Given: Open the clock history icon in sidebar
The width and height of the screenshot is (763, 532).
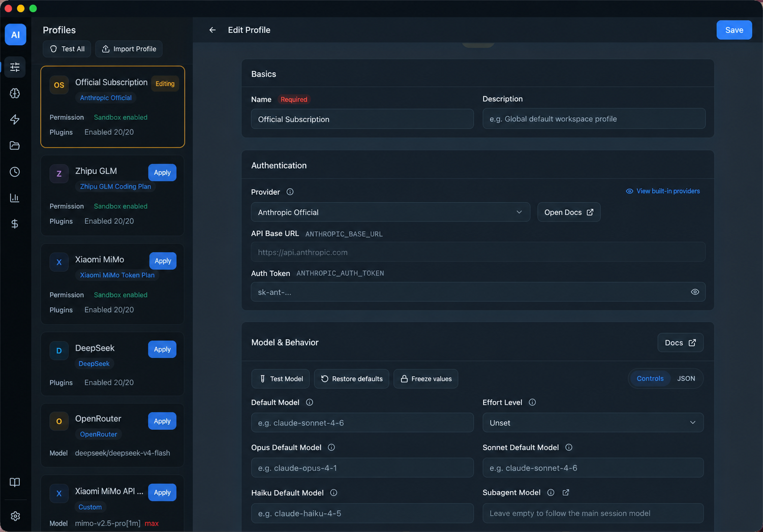Looking at the screenshot, I should (15, 172).
